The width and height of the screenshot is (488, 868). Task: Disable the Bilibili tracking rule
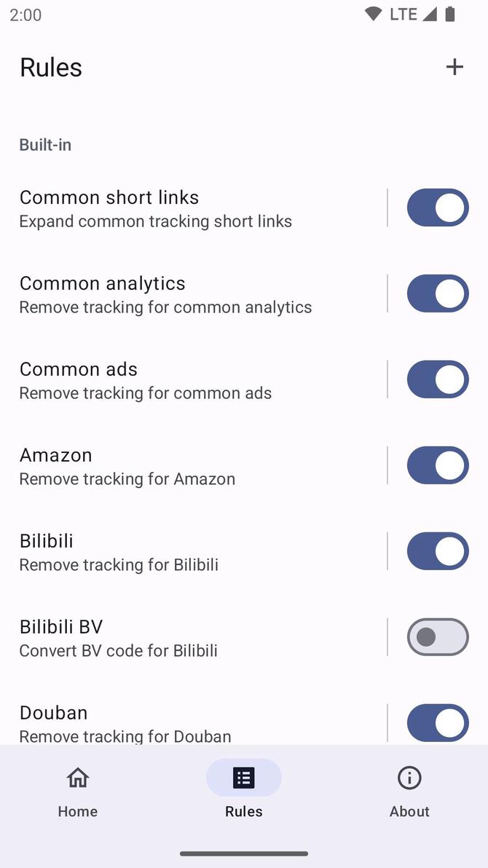437,551
